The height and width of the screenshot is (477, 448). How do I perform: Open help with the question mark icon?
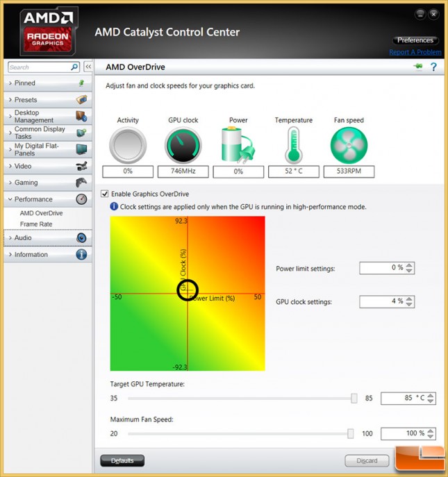[x=433, y=67]
